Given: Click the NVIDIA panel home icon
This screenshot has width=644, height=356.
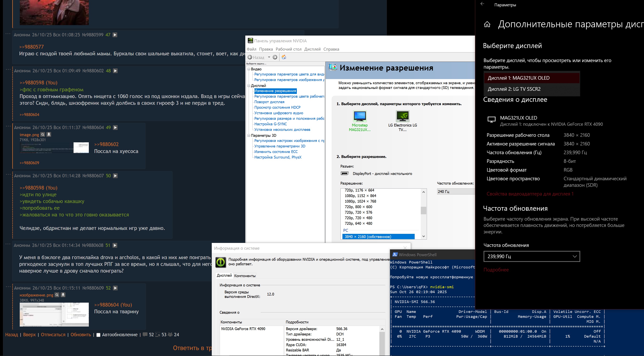Looking at the screenshot, I should click(284, 57).
